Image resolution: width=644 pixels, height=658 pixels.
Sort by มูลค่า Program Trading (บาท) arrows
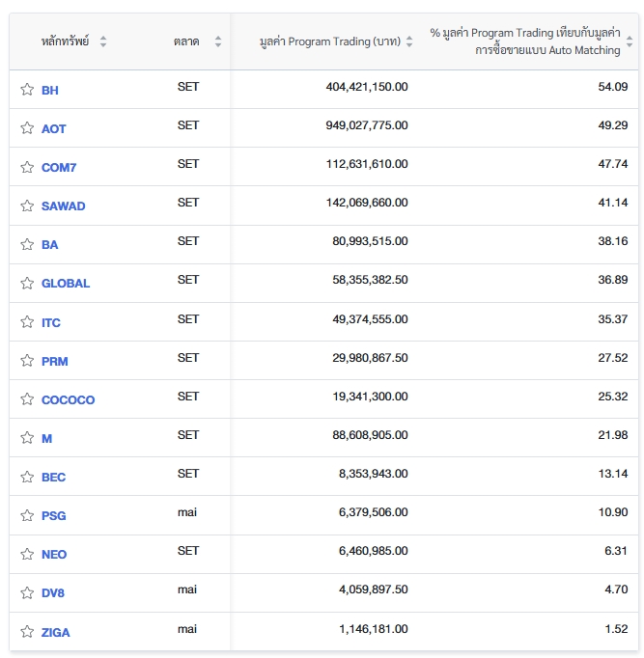[409, 41]
